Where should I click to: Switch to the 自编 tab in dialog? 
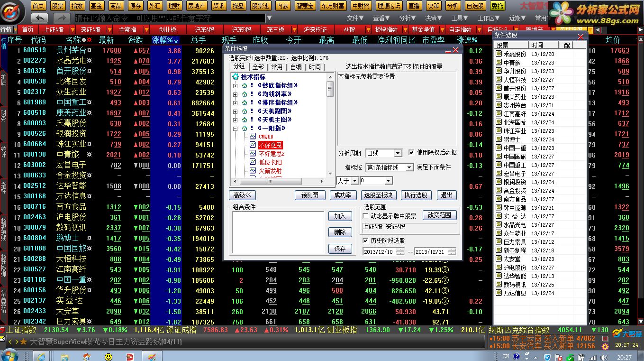(296, 67)
